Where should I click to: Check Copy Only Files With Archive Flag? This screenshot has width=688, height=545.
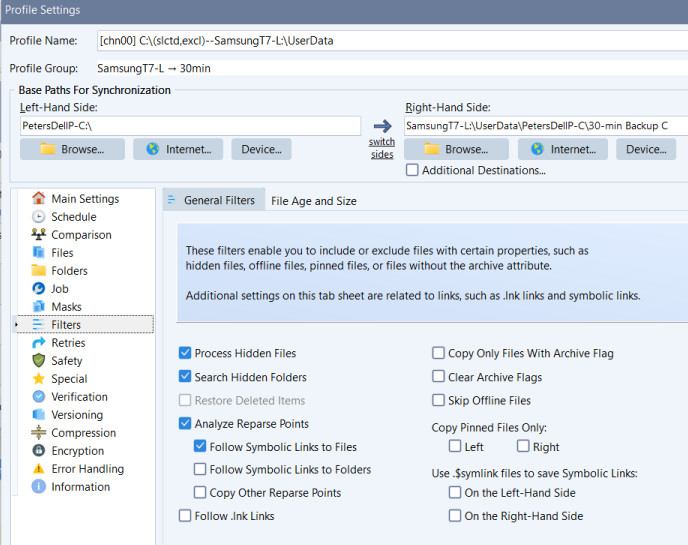point(439,353)
